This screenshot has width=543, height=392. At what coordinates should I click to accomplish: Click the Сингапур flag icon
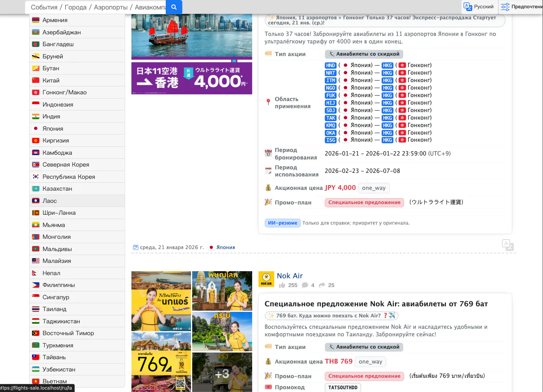click(36, 297)
